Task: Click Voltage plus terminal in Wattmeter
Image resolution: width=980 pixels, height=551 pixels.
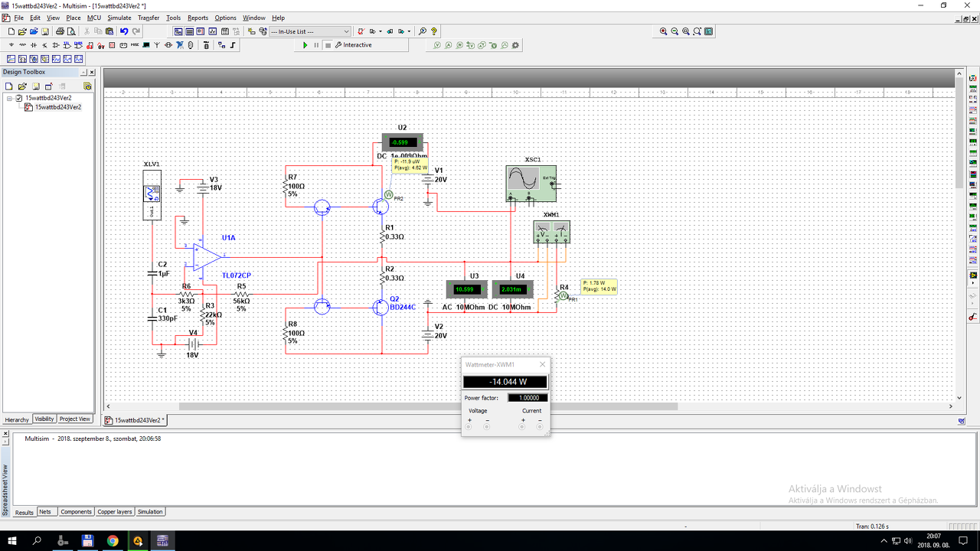Action: coord(469,426)
